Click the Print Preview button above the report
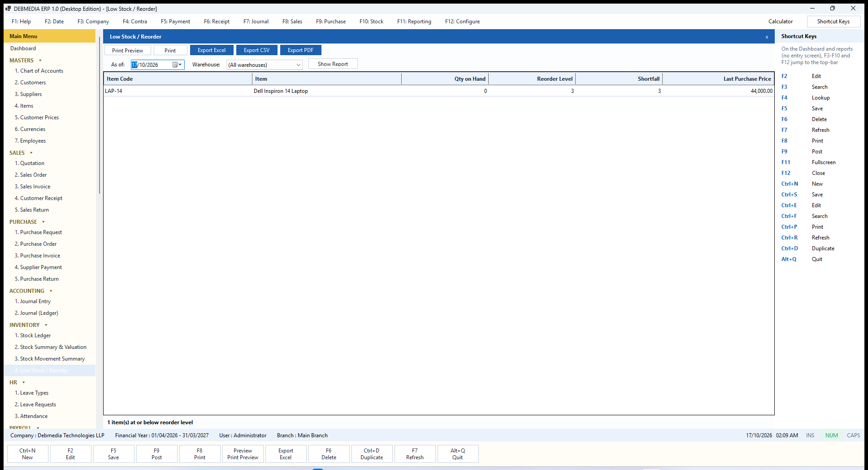This screenshot has width=868, height=470. click(128, 51)
